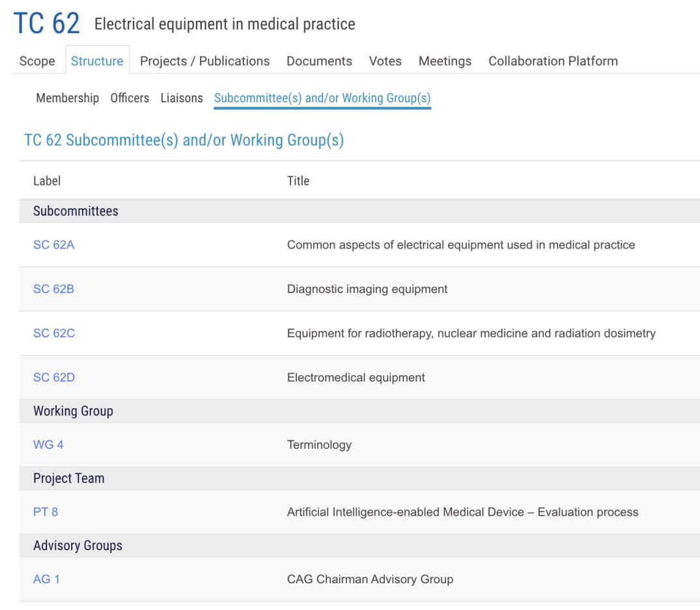
Task: Open the SC 62A link
Action: (x=53, y=245)
